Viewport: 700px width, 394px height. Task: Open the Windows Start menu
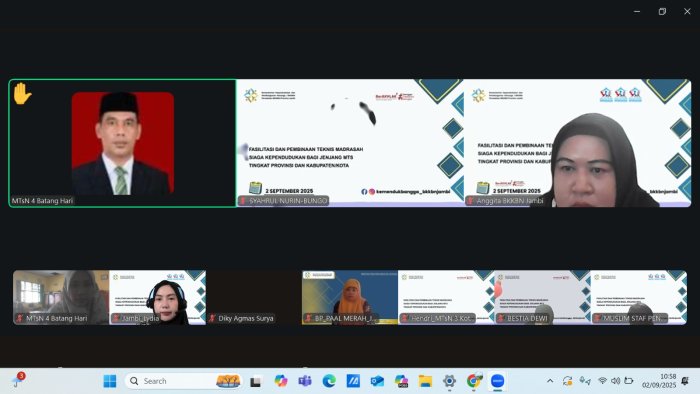(110, 381)
